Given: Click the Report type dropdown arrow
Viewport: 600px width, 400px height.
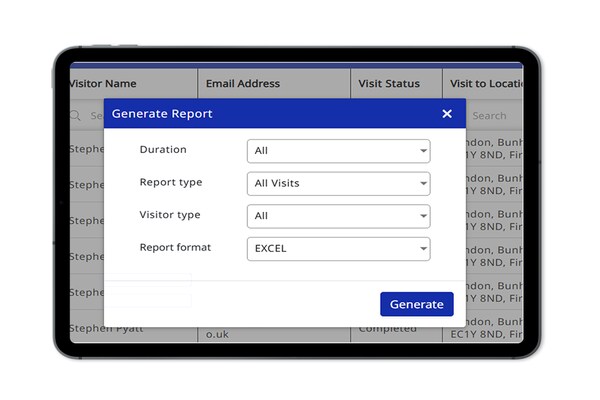Looking at the screenshot, I should 424,184.
